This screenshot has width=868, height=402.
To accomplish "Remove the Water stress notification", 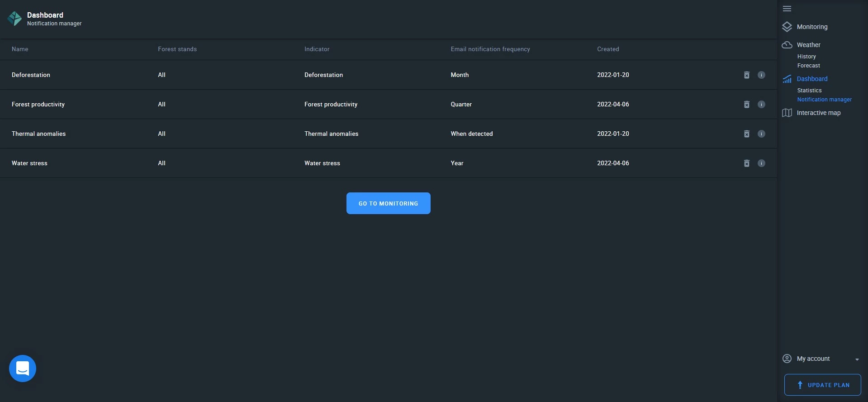I will [746, 163].
